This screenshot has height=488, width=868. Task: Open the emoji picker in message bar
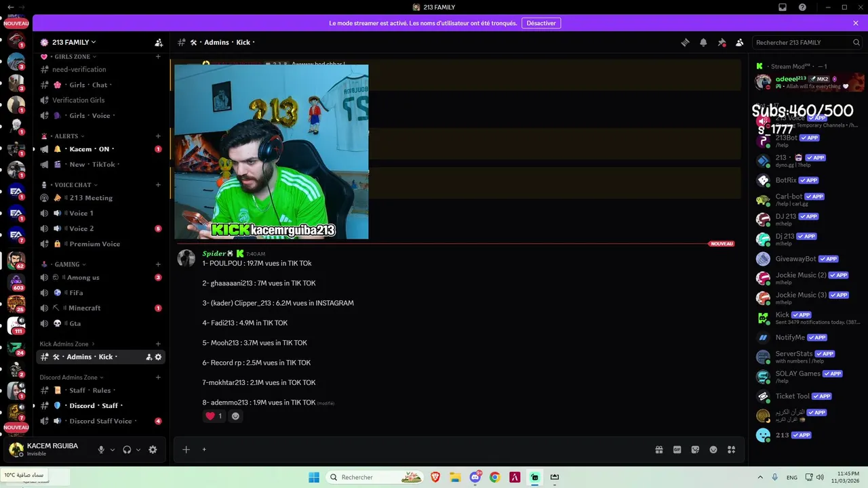pos(713,449)
